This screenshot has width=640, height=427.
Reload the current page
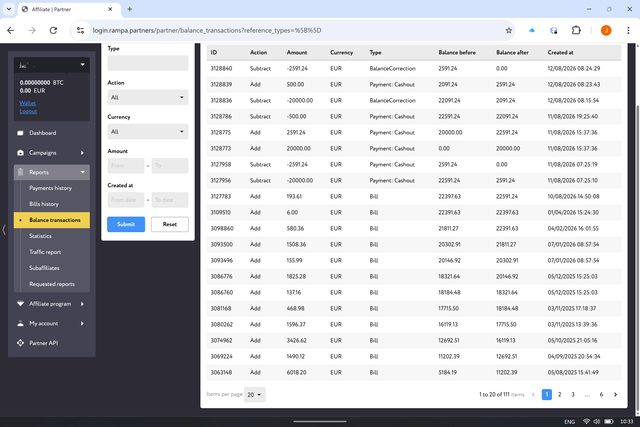pyautogui.click(x=53, y=30)
